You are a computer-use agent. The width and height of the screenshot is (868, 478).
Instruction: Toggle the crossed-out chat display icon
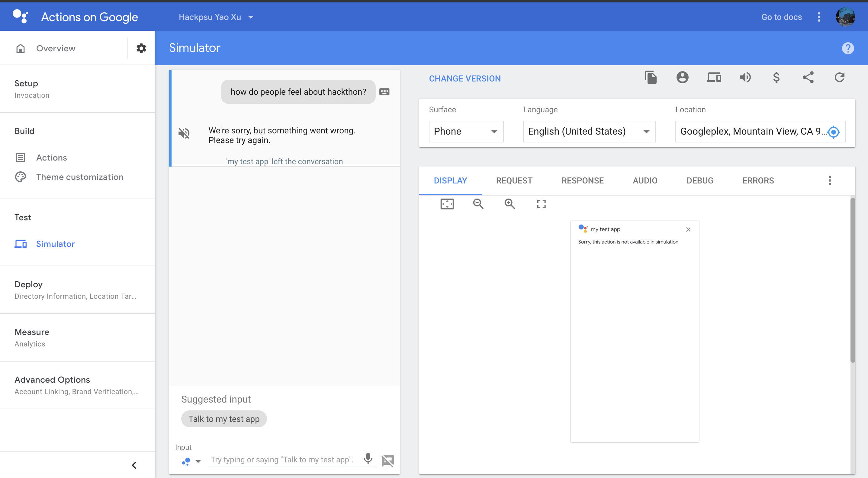[x=388, y=460]
